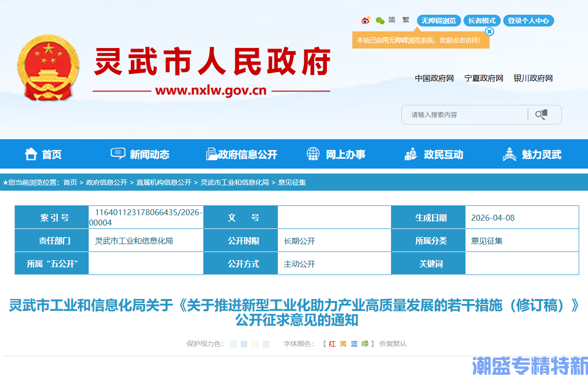Open the 中国政府网 link
The width and height of the screenshot is (588, 375).
436,78
